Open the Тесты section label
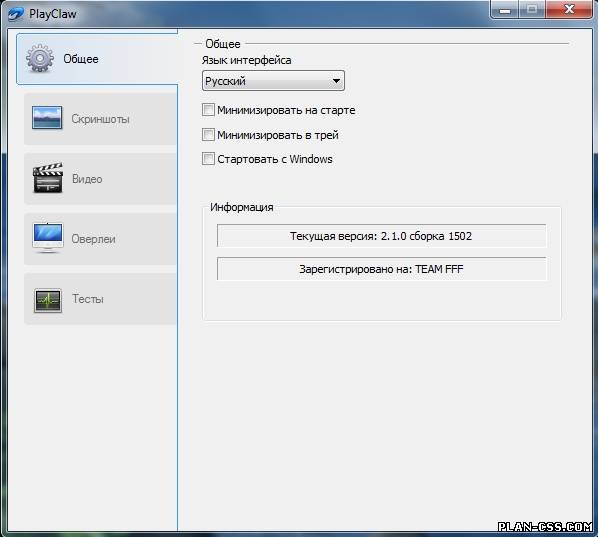This screenshot has width=598, height=537. click(88, 299)
